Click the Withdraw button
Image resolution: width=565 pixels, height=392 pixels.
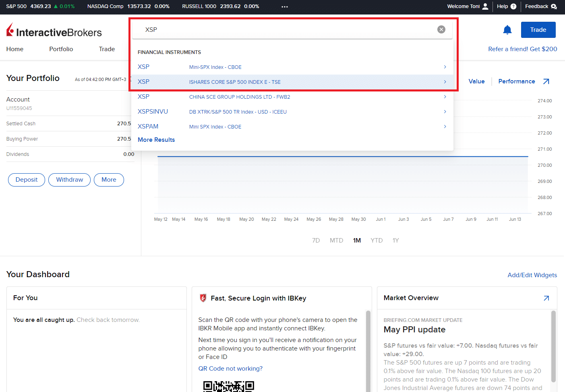pos(69,180)
